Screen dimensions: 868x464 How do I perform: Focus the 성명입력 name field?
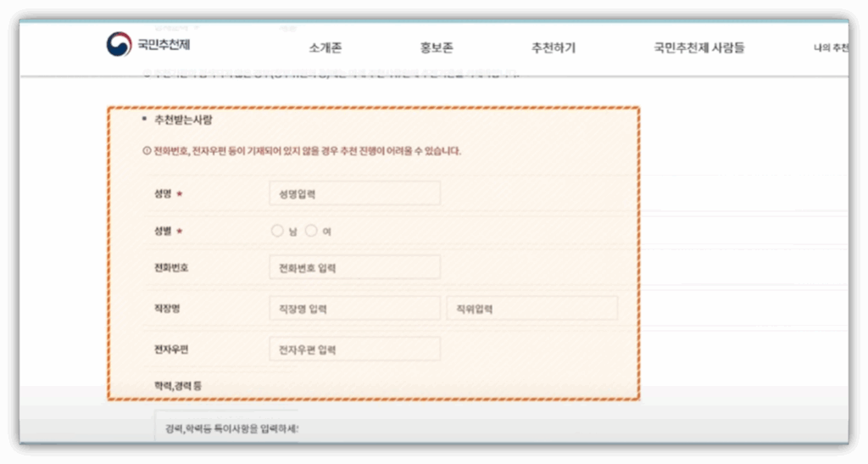coord(355,193)
